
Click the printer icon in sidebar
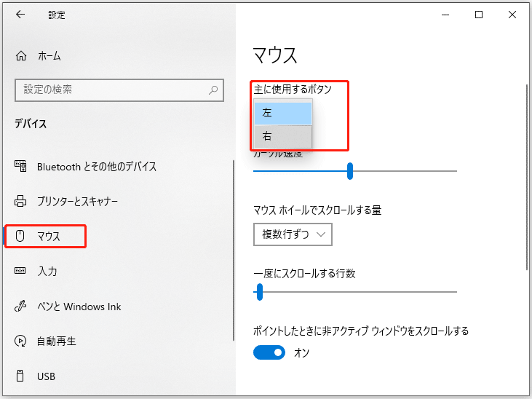(x=20, y=201)
